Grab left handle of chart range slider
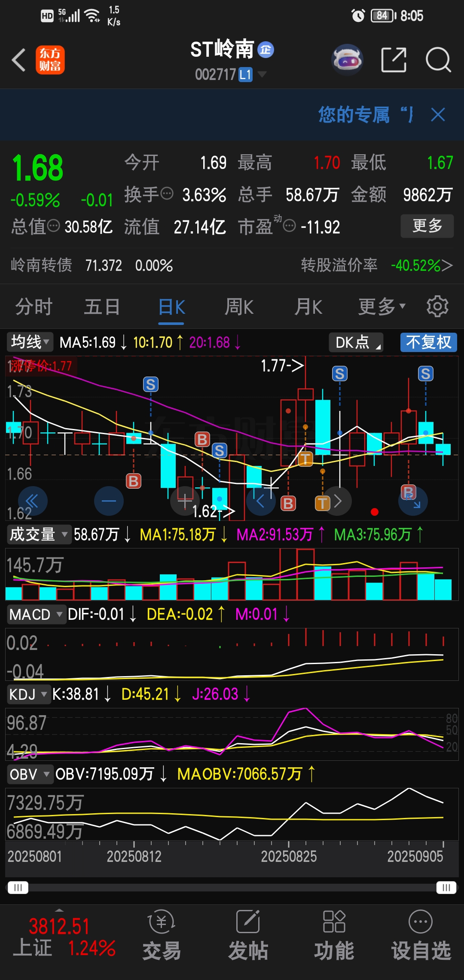 click(18, 888)
